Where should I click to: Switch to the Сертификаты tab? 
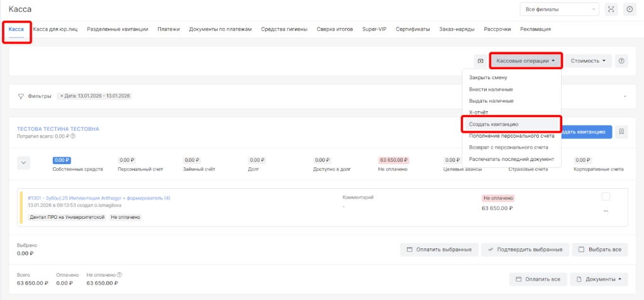pos(413,29)
